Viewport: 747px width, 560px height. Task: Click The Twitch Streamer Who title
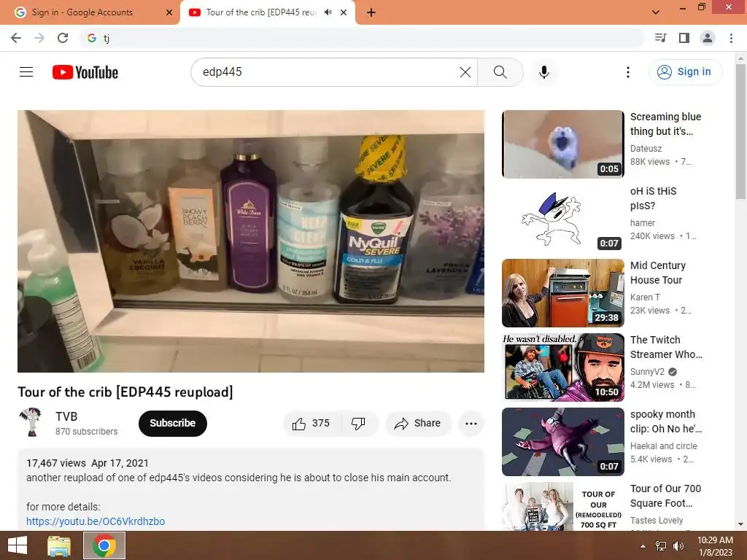(x=666, y=347)
